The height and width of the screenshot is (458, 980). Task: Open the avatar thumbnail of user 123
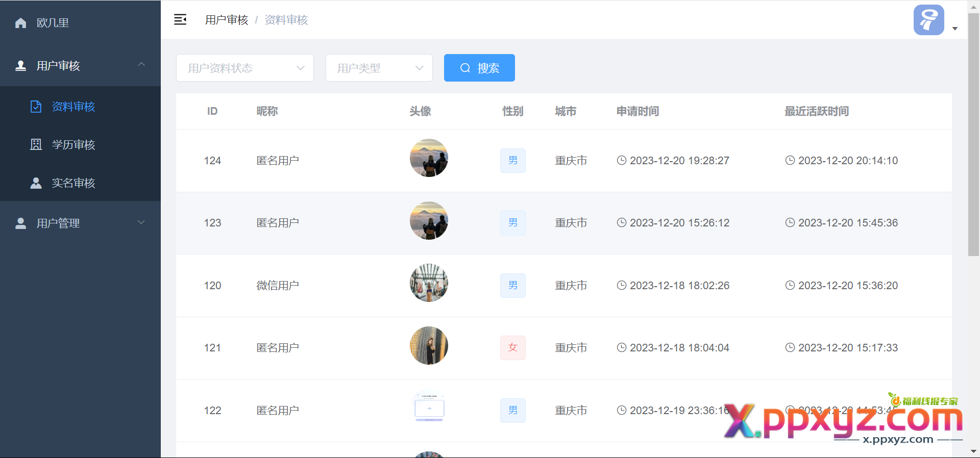point(429,220)
